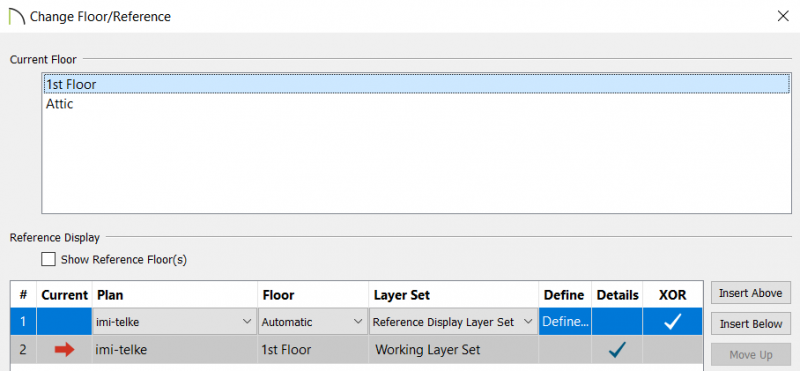Click the Chief Architect app icon in title bar
This screenshot has width=800, height=371.
click(x=17, y=16)
